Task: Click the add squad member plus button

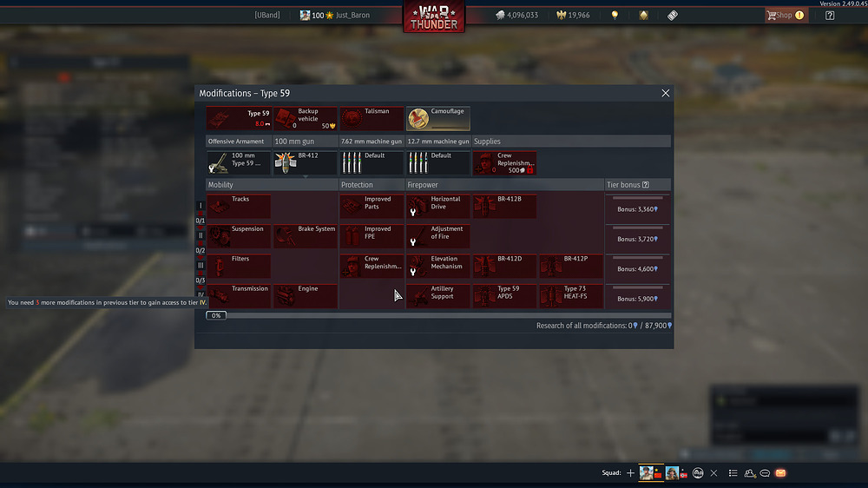Action: [x=631, y=473]
